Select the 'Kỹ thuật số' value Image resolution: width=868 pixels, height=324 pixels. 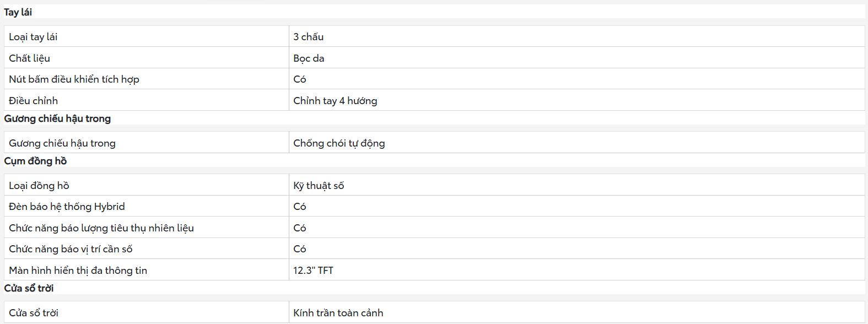click(319, 186)
